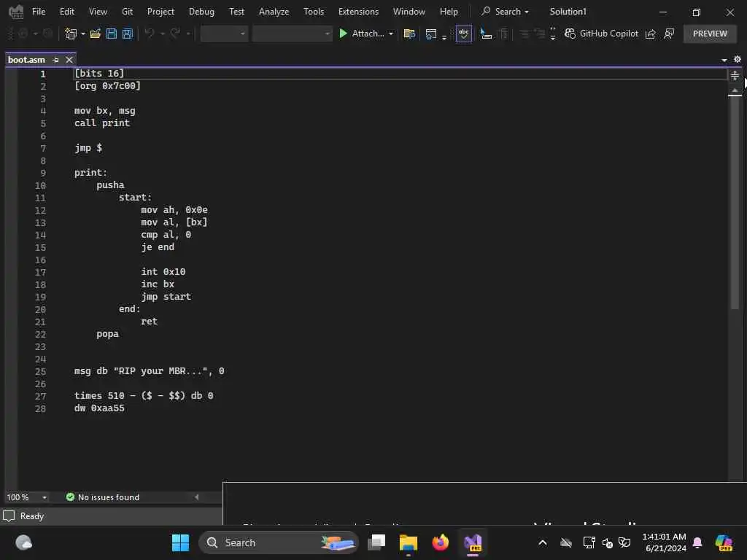The width and height of the screenshot is (747, 560).
Task: Open the solution configurations combo box
Action: coord(224,34)
